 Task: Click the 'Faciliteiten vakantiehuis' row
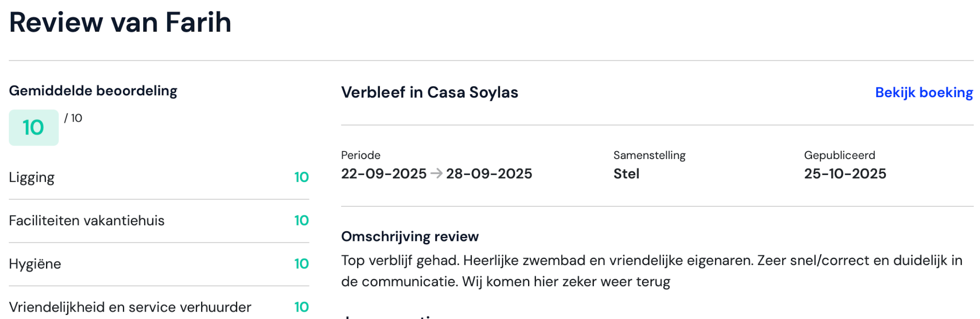pyautogui.click(x=87, y=220)
